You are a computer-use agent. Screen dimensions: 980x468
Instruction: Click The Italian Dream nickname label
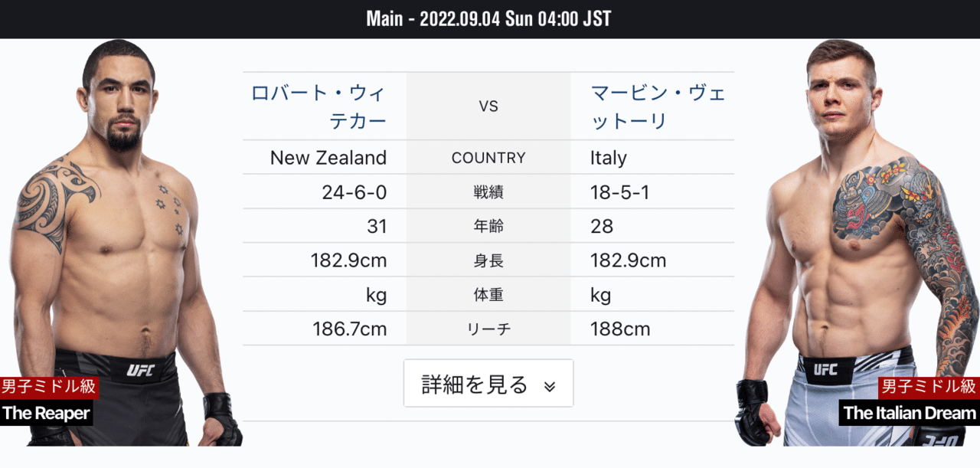coord(909,413)
